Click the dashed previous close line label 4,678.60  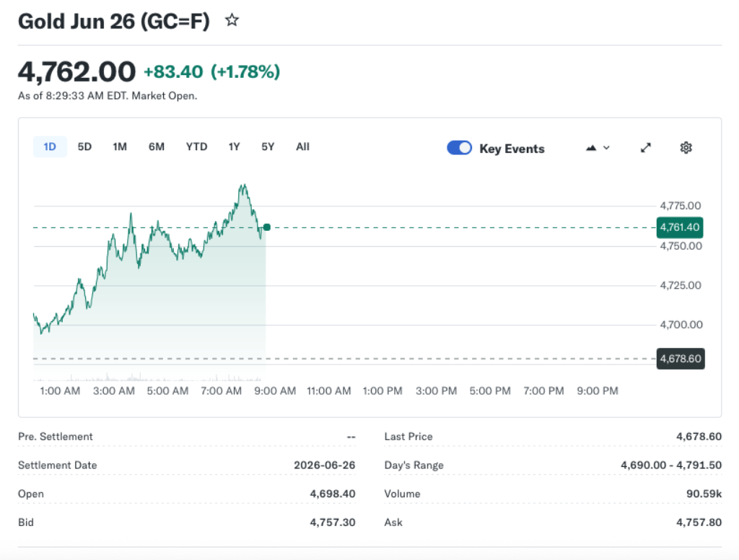(680, 358)
